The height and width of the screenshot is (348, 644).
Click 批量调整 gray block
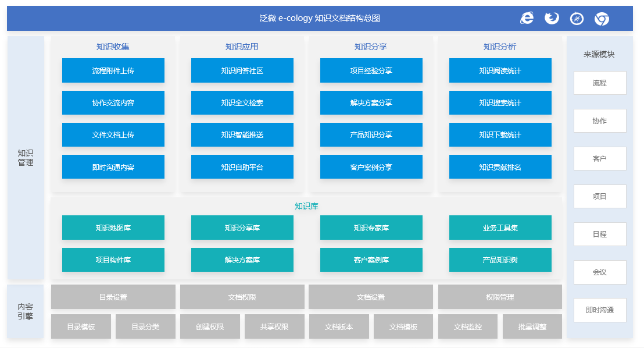pos(532,326)
